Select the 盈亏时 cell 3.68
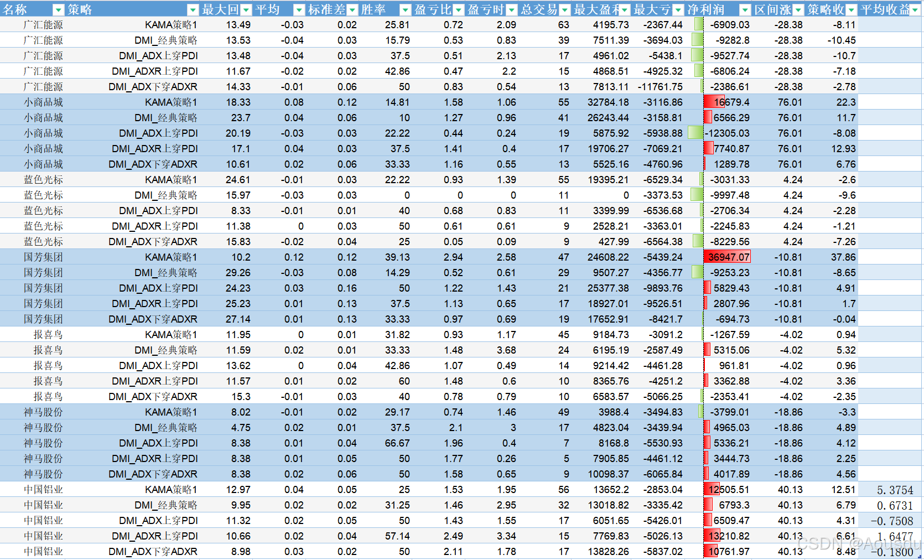 [492, 350]
